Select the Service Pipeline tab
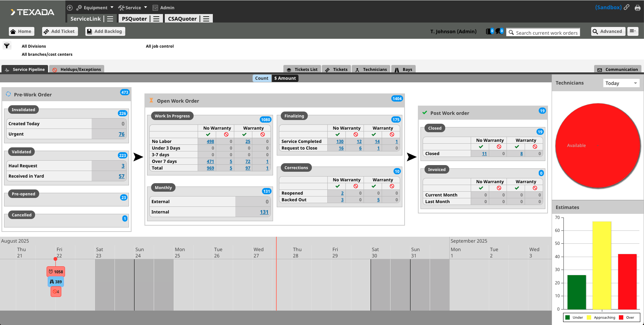Viewport: 644px width, 325px height. click(25, 69)
